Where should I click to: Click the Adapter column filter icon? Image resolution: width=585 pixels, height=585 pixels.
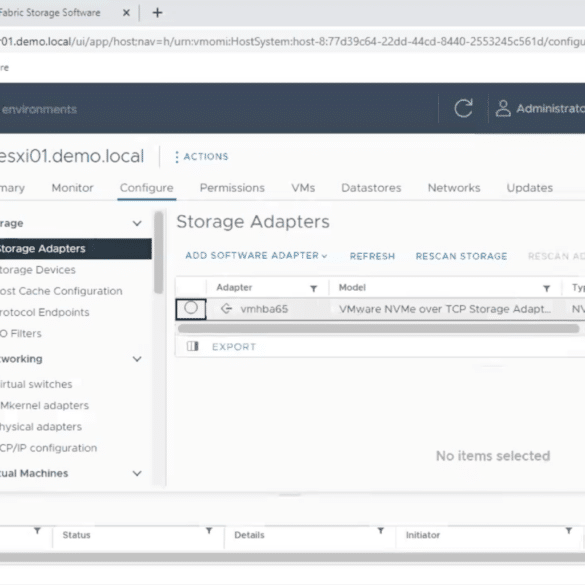pyautogui.click(x=314, y=288)
